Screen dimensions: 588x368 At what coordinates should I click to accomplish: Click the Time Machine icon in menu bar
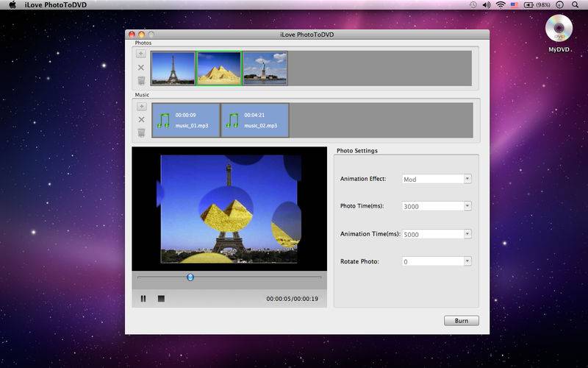click(x=473, y=5)
